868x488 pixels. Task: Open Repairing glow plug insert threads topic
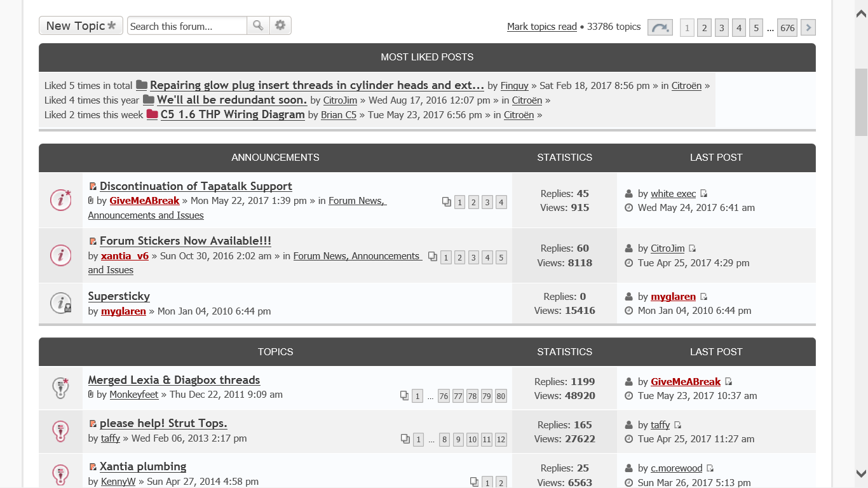(x=317, y=85)
